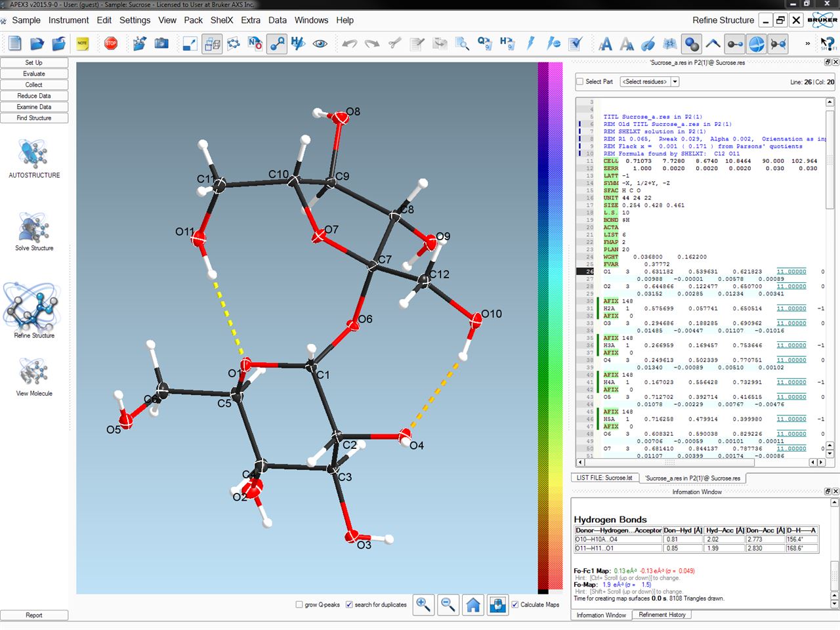Screen dimensions: 840x630
Task: Click the rainbow color gradient bar
Action: [x=550, y=327]
